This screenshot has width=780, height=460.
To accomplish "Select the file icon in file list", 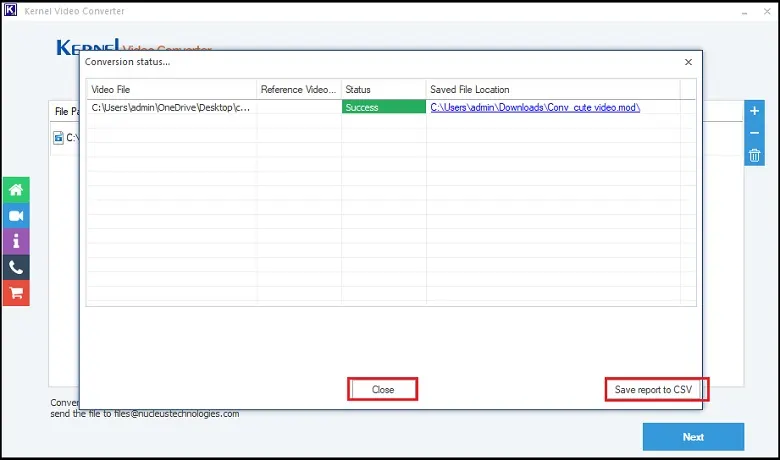I will point(58,138).
